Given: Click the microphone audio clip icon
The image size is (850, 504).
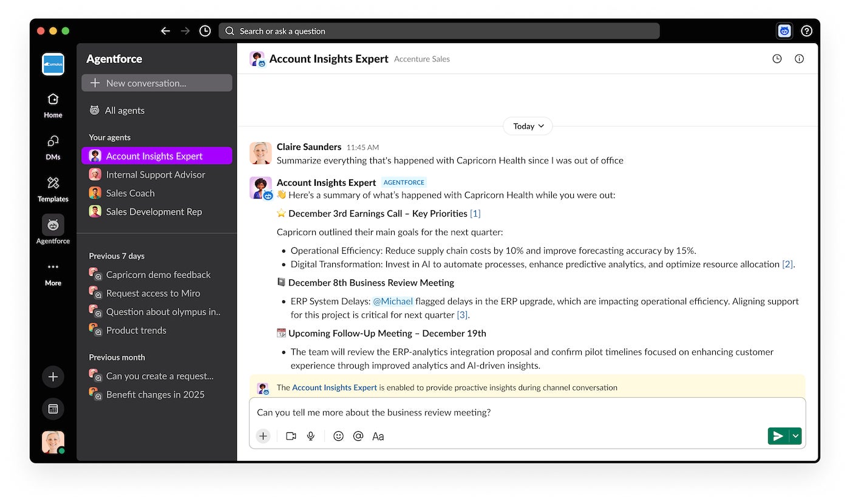Looking at the screenshot, I should tap(311, 436).
